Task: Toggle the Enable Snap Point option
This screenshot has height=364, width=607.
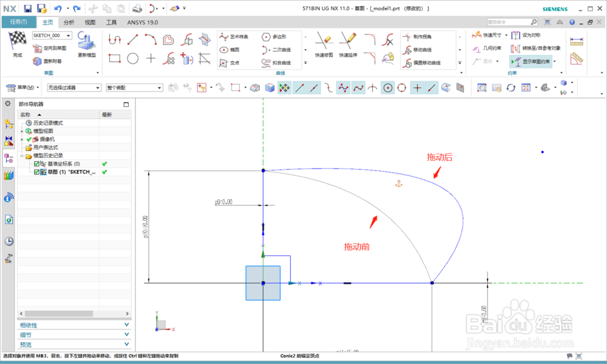Action: coord(285,88)
